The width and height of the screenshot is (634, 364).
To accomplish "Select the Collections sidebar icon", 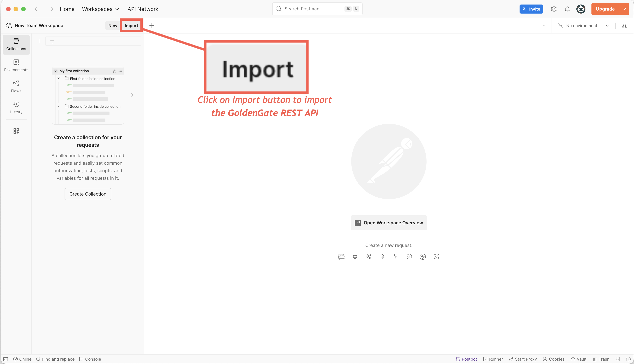I will tap(16, 44).
